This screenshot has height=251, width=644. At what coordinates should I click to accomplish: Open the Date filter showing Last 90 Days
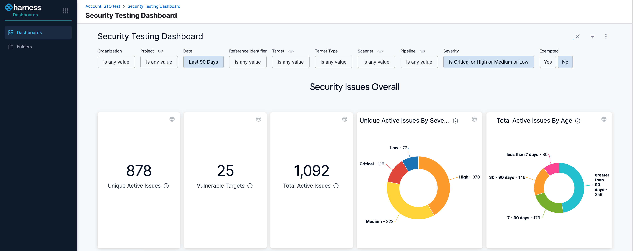coord(203,62)
